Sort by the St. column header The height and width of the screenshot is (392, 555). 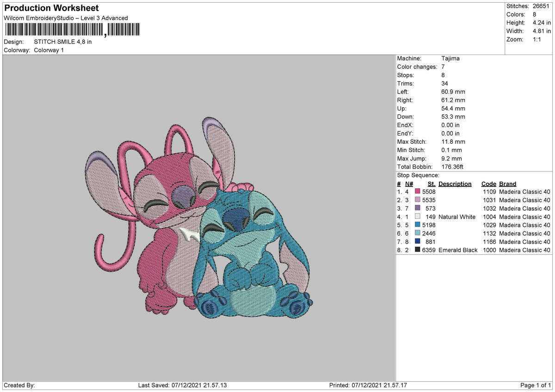[x=431, y=184]
